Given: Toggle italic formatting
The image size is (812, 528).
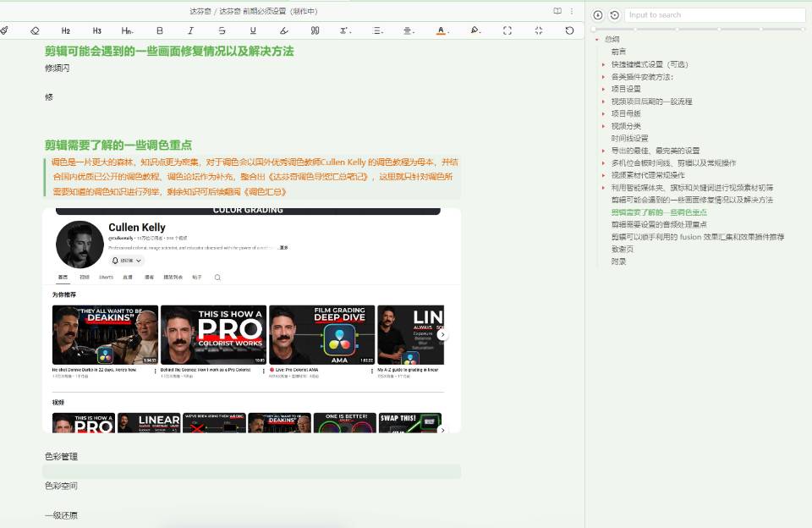Looking at the screenshot, I should pyautogui.click(x=190, y=30).
